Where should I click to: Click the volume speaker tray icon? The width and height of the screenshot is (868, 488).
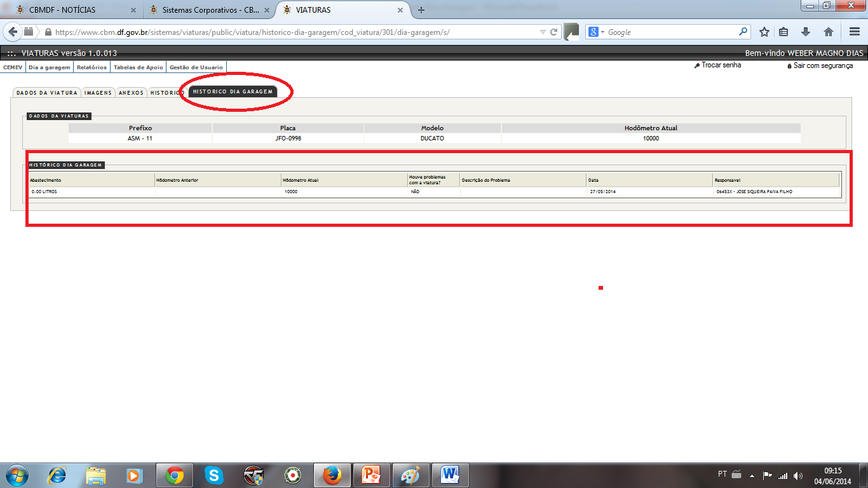798,475
